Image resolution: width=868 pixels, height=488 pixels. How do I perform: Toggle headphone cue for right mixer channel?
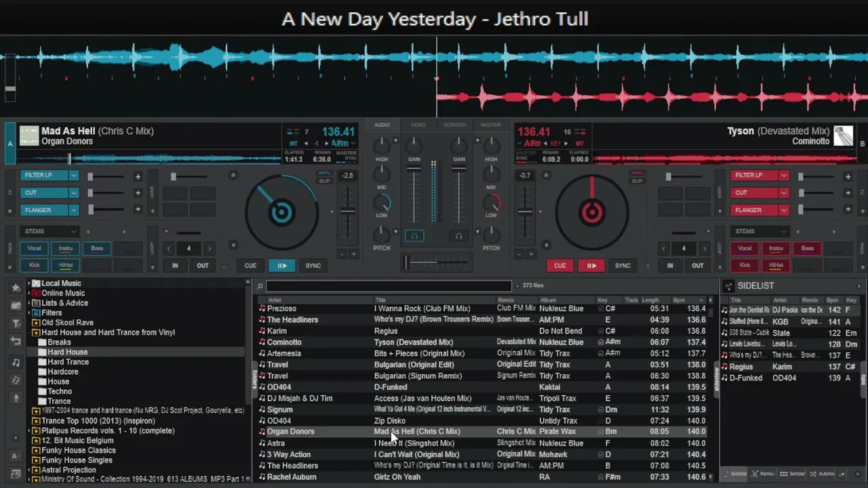458,236
